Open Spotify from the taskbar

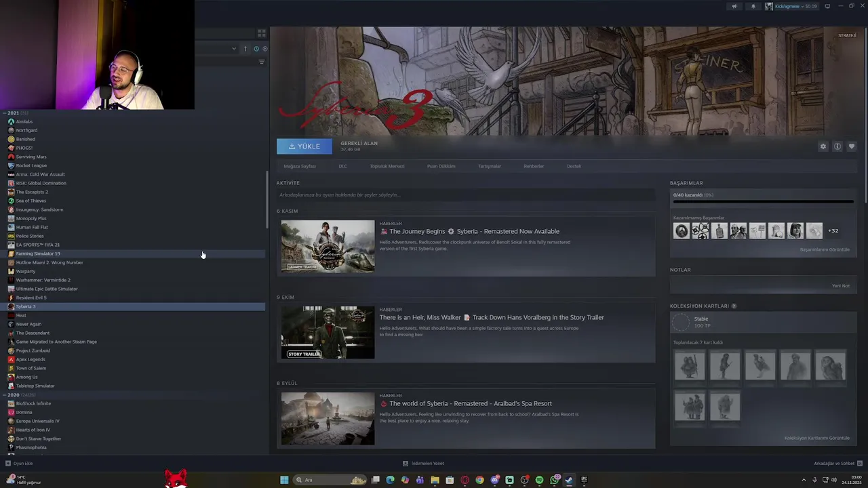tap(539, 480)
